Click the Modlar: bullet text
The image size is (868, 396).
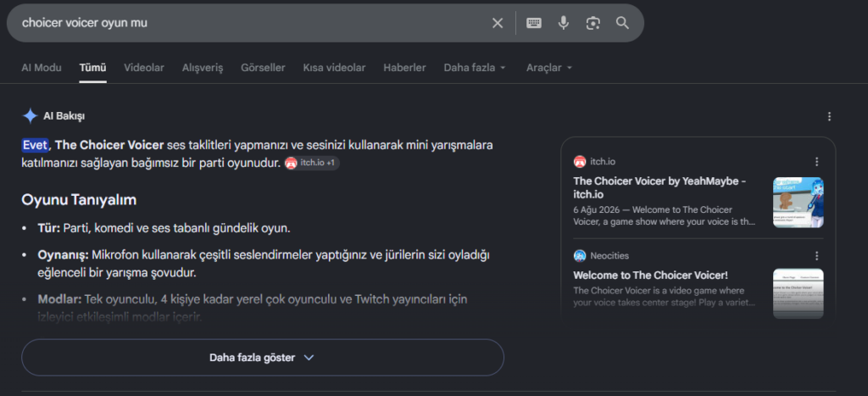(253, 308)
